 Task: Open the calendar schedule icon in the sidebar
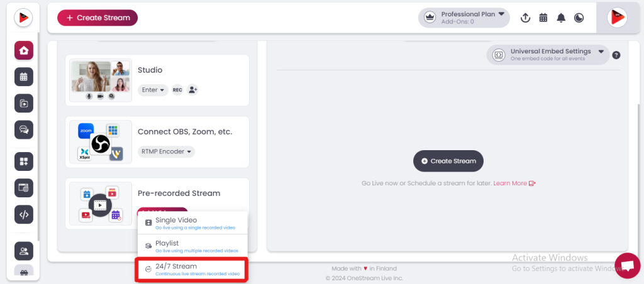pos(24,77)
